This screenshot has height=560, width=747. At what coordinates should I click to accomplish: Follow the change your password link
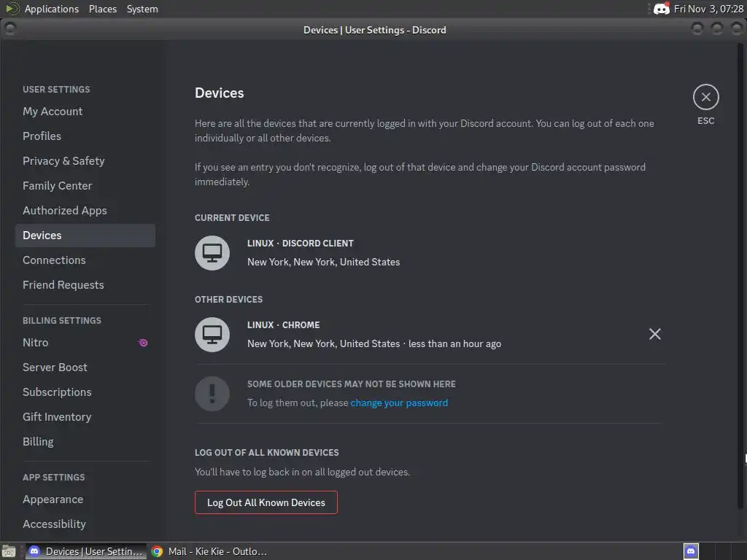[x=399, y=402]
